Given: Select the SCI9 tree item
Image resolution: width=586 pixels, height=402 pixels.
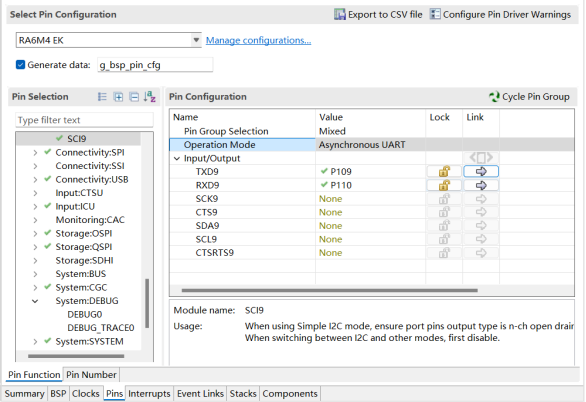Looking at the screenshot, I should pyautogui.click(x=77, y=139).
